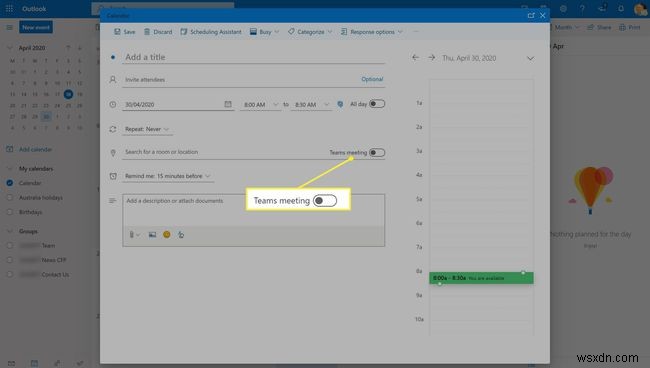
Task: Open the emoji picker icon
Action: [167, 235]
